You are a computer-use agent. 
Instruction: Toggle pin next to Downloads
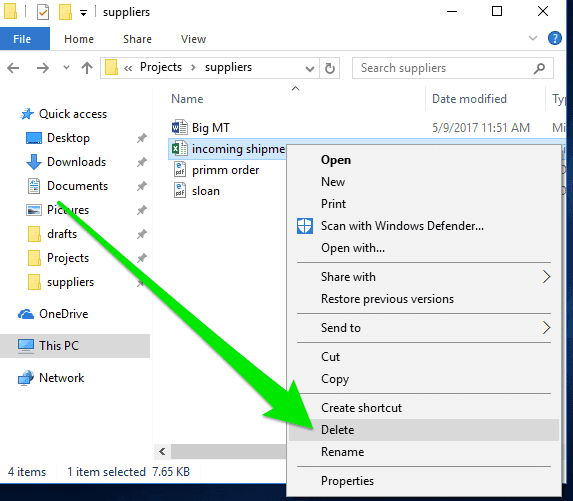click(x=141, y=162)
